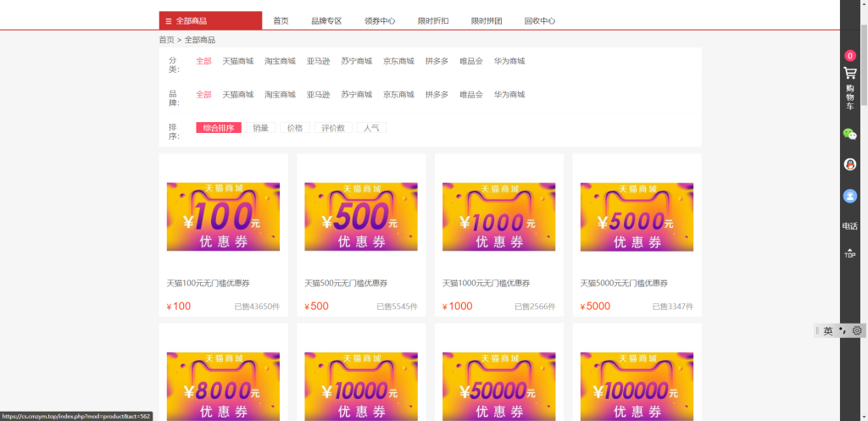Click title 天猫500元无门槛优惠券

346,283
